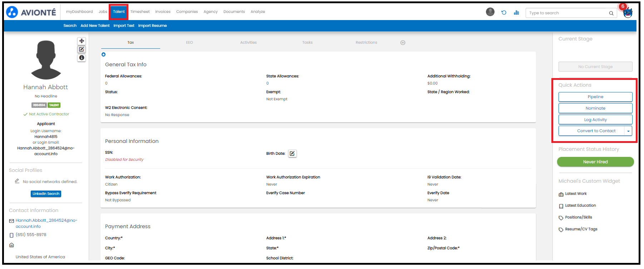Click the refresh history icon
Screen dimensions: 644x269
(x=504, y=13)
